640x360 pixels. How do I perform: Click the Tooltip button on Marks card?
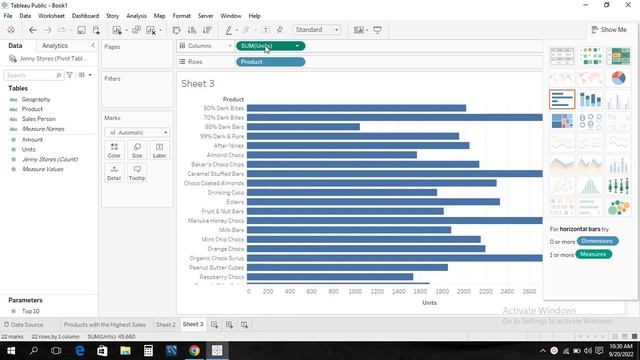point(137,173)
